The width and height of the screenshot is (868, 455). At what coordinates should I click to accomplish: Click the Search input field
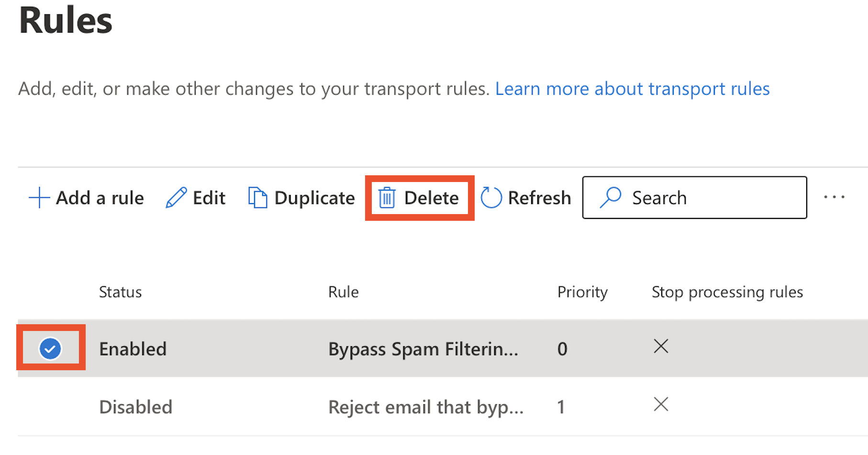pos(694,197)
